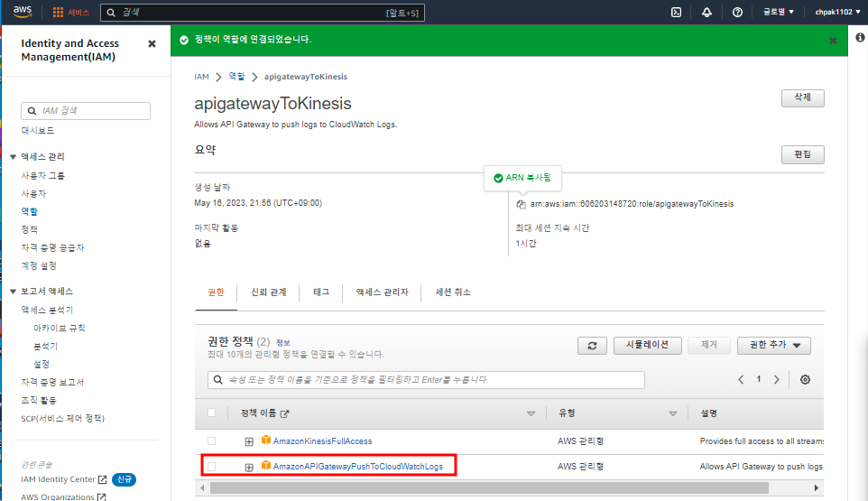Open 아카이브 규칙 in the sidebar
This screenshot has width=868, height=501.
(x=60, y=329)
